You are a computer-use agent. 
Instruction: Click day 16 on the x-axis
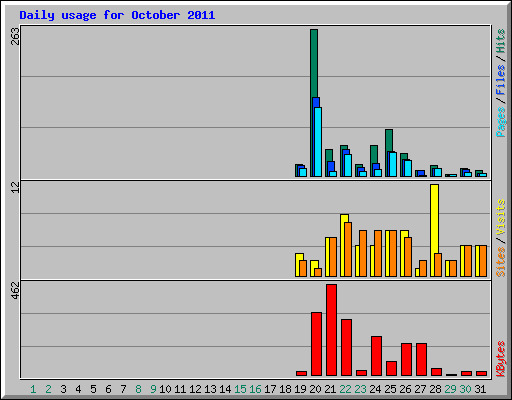(x=255, y=389)
